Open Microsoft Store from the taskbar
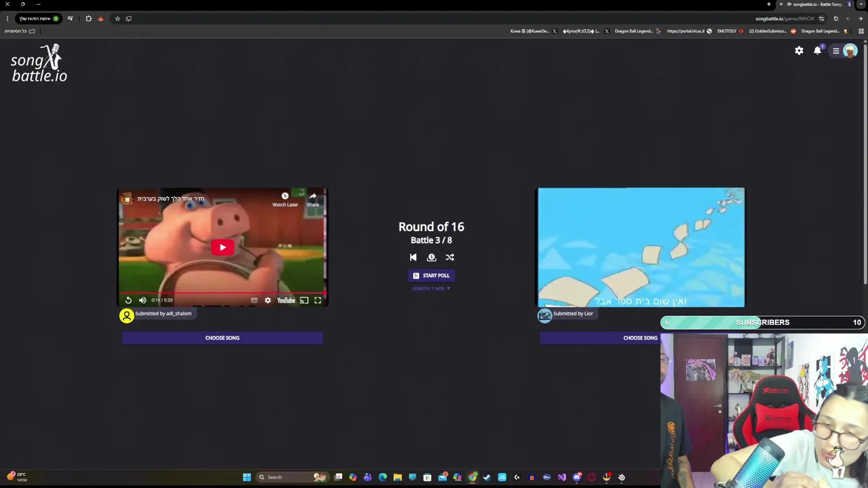Image resolution: width=868 pixels, height=488 pixels. 427,477
